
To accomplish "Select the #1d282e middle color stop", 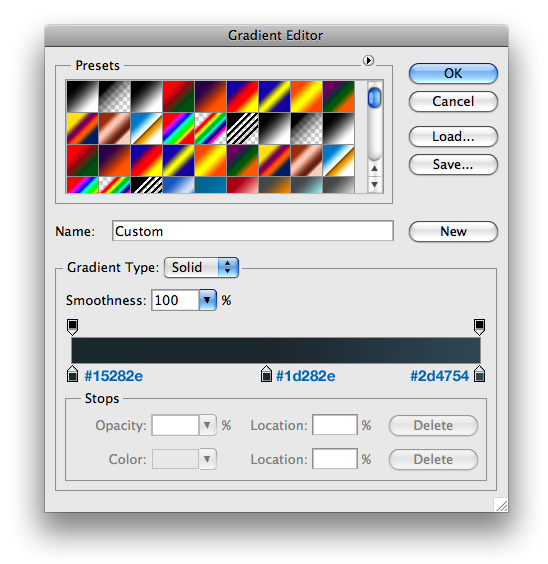I will 266,374.
